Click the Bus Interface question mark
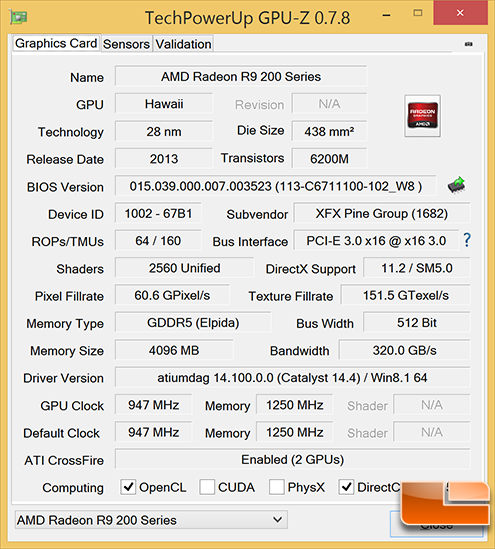This screenshot has width=495, height=549. click(467, 240)
